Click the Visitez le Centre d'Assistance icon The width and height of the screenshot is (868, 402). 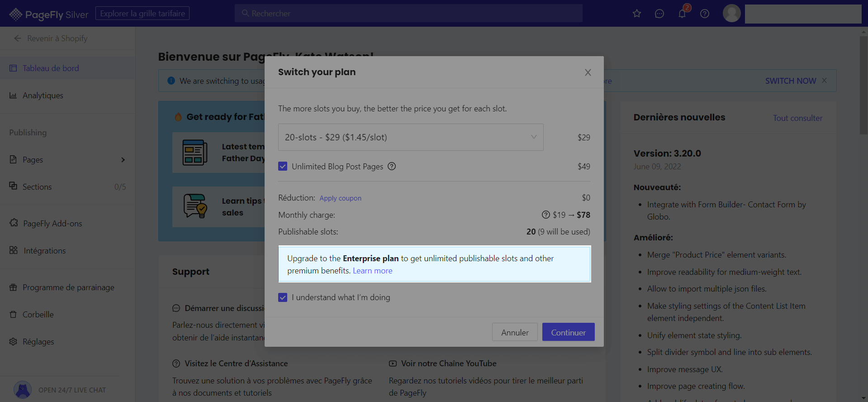[176, 364]
